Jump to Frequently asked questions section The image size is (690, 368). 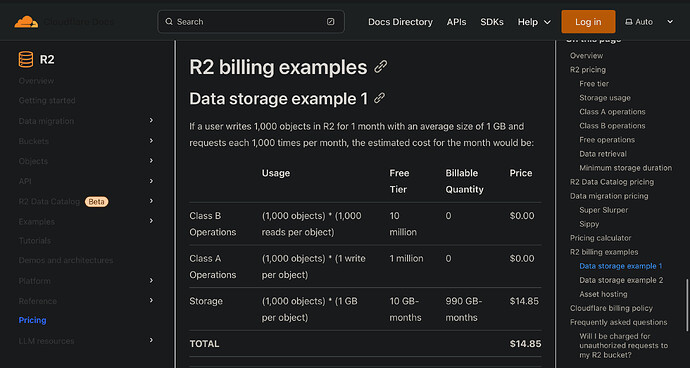619,322
